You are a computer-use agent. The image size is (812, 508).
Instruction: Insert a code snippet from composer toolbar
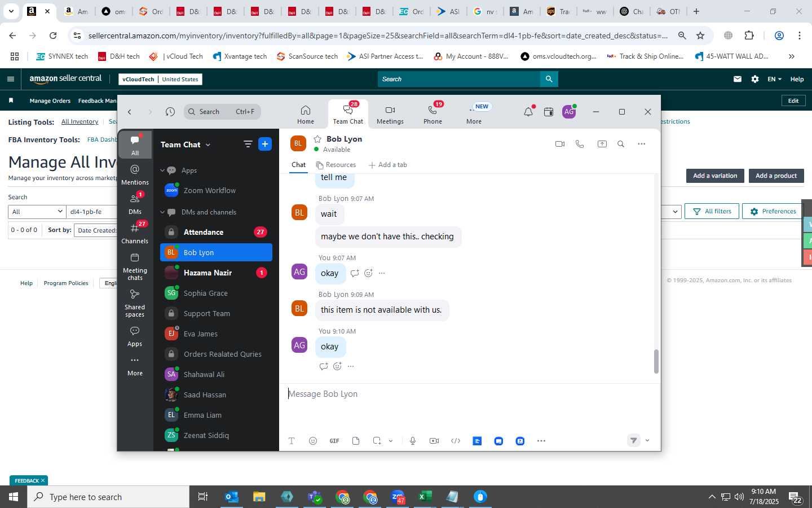[x=456, y=441]
